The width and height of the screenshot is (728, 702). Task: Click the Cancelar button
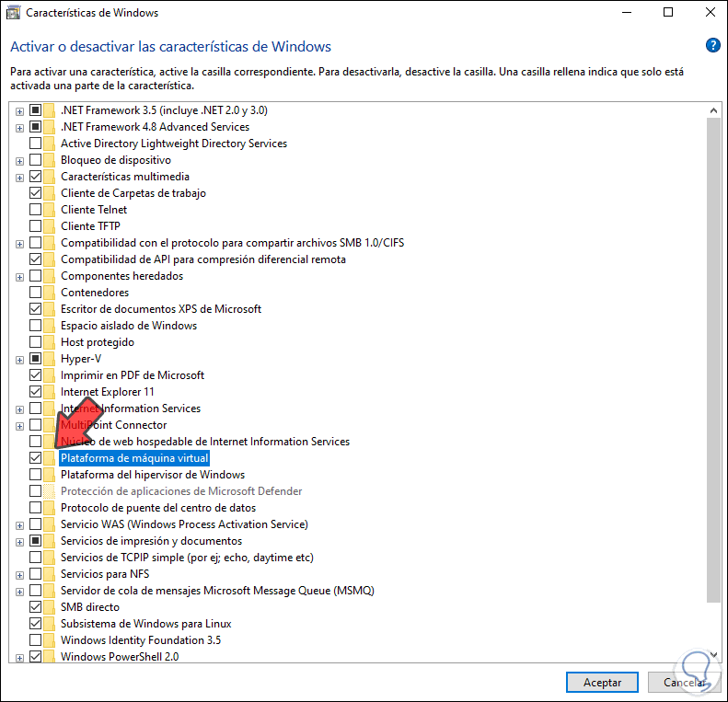[x=684, y=682]
